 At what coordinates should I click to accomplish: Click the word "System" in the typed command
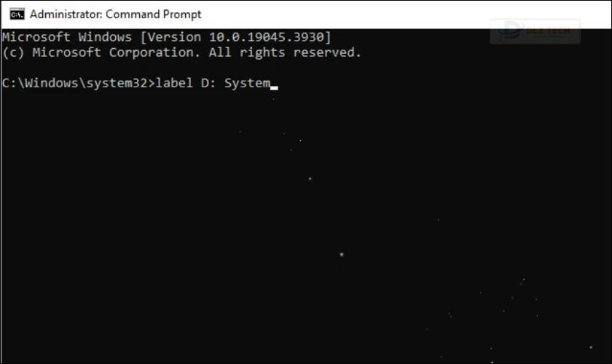(x=248, y=83)
